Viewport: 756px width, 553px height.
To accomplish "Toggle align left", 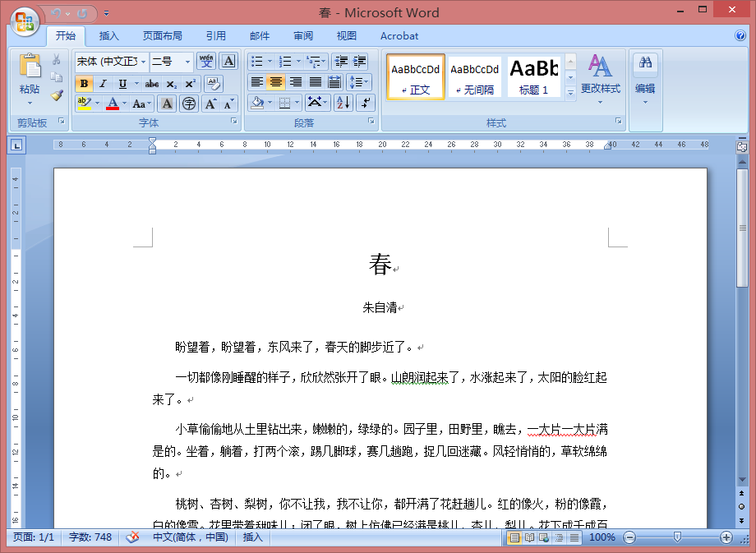I will (x=257, y=82).
